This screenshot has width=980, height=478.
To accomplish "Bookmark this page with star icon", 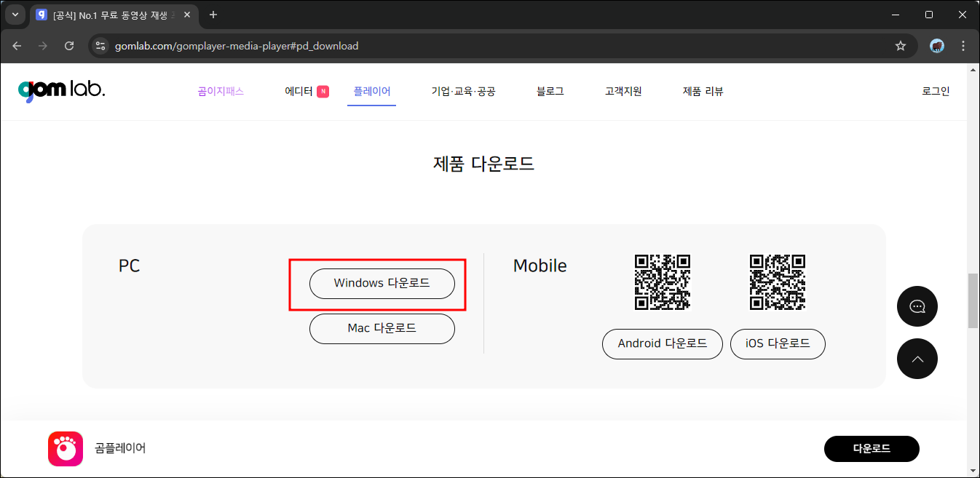I will point(901,46).
